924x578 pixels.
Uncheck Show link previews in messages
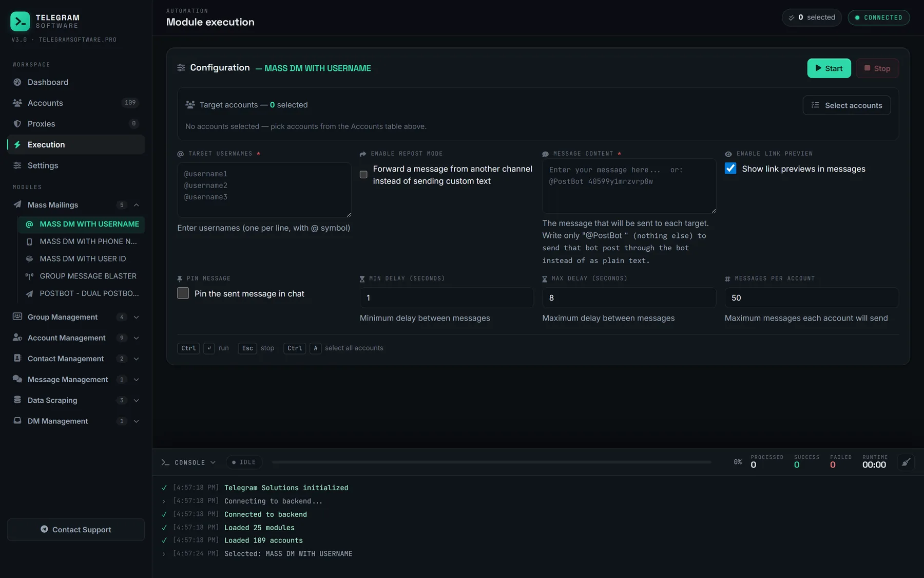730,169
